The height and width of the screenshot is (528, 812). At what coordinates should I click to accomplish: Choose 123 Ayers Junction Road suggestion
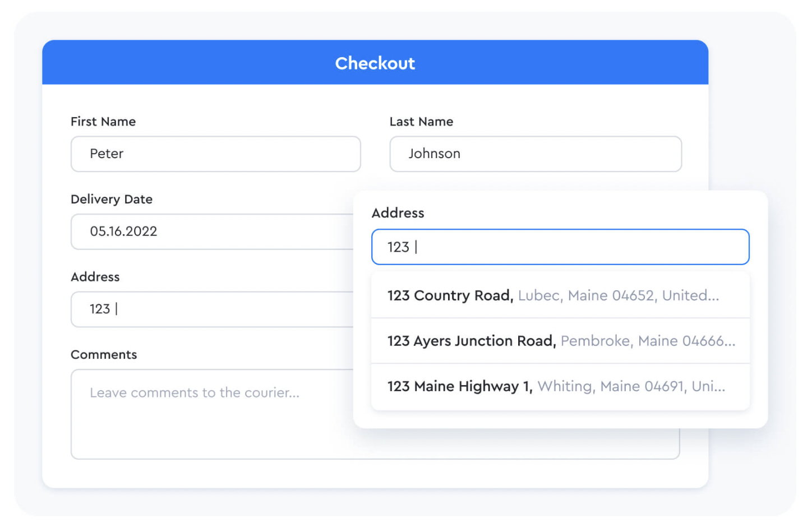[560, 341]
